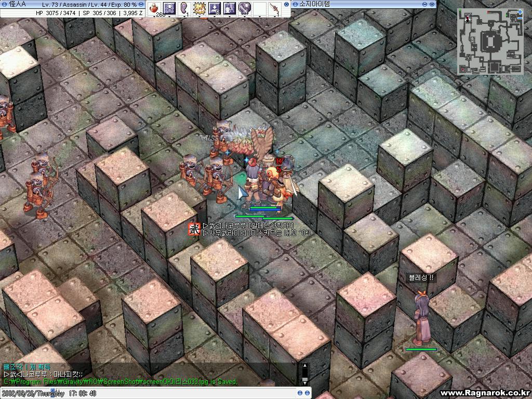Minimize the 소지아이템 inventory window
532x399 pixels.
click(x=424, y=4)
